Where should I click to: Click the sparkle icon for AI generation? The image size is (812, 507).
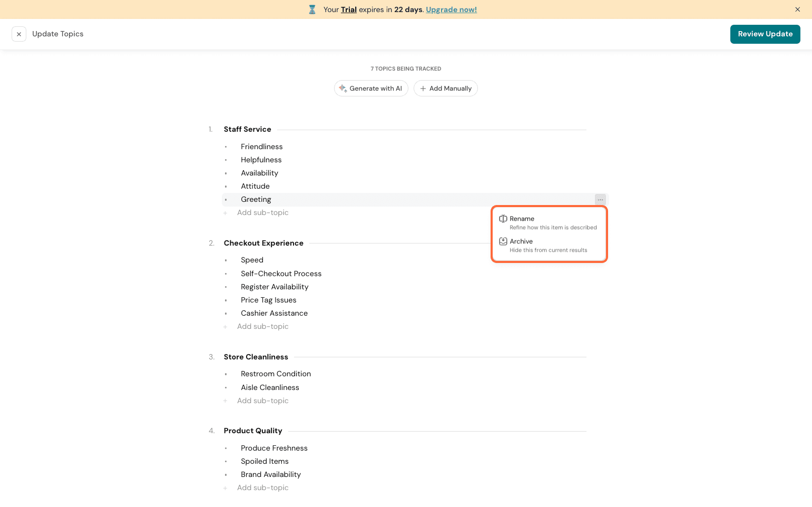[x=343, y=89]
